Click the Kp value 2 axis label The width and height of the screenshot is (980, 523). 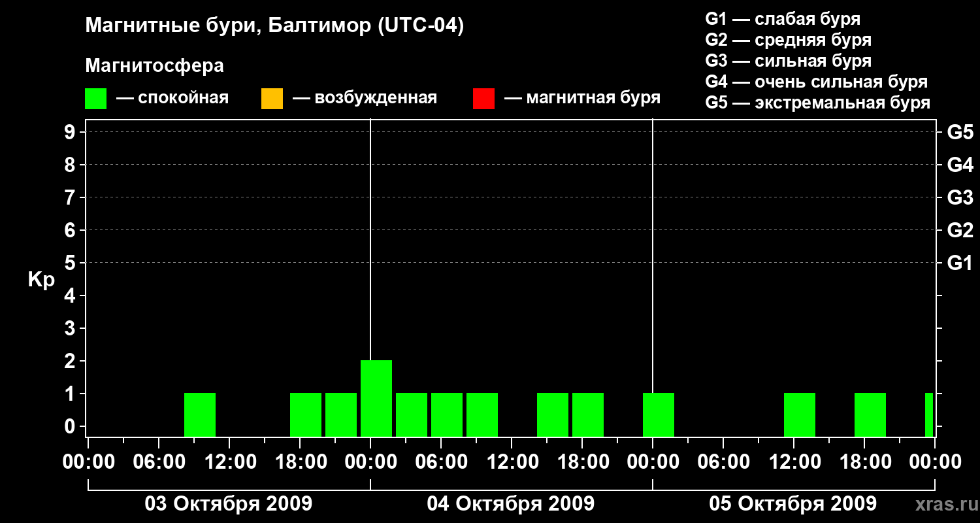click(x=71, y=361)
